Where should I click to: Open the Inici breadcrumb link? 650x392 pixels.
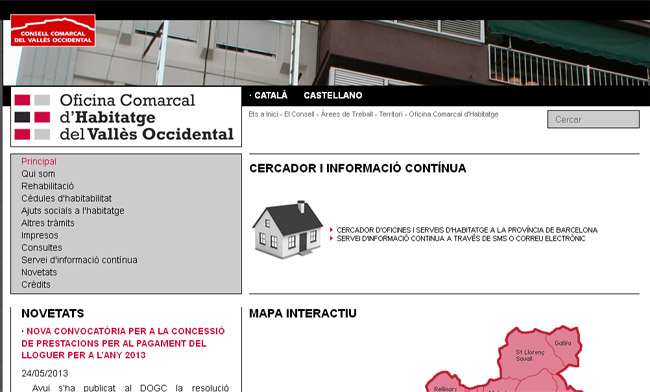coord(272,114)
